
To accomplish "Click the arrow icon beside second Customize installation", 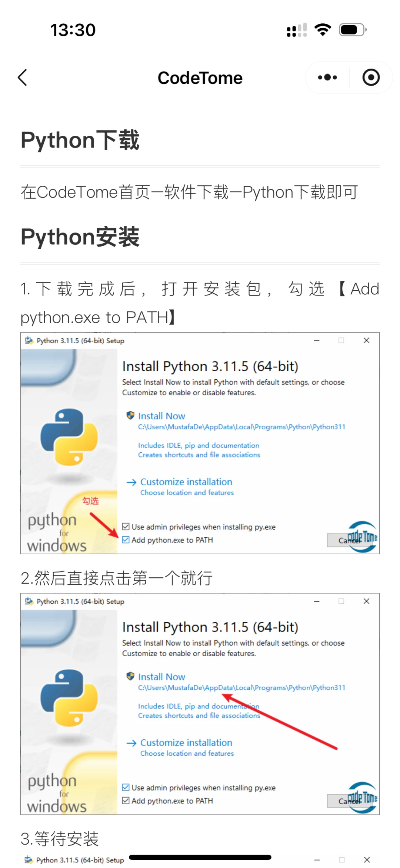I will 131,743.
